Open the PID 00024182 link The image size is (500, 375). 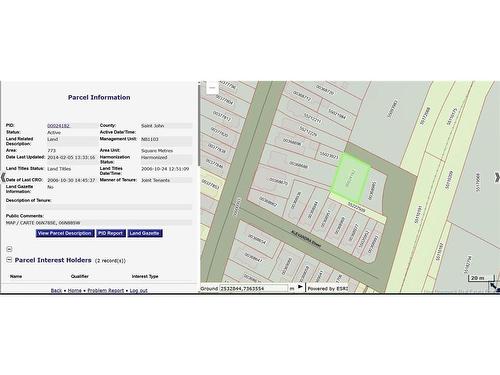pyautogui.click(x=58, y=126)
